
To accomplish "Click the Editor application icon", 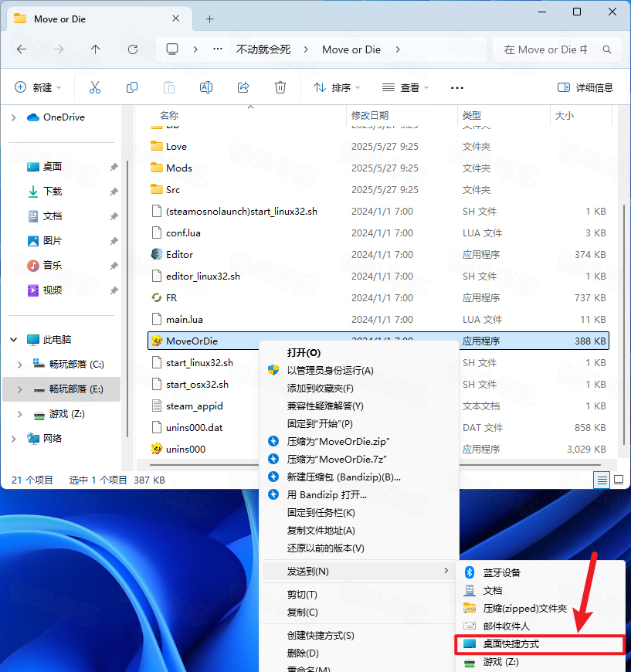I will point(157,254).
